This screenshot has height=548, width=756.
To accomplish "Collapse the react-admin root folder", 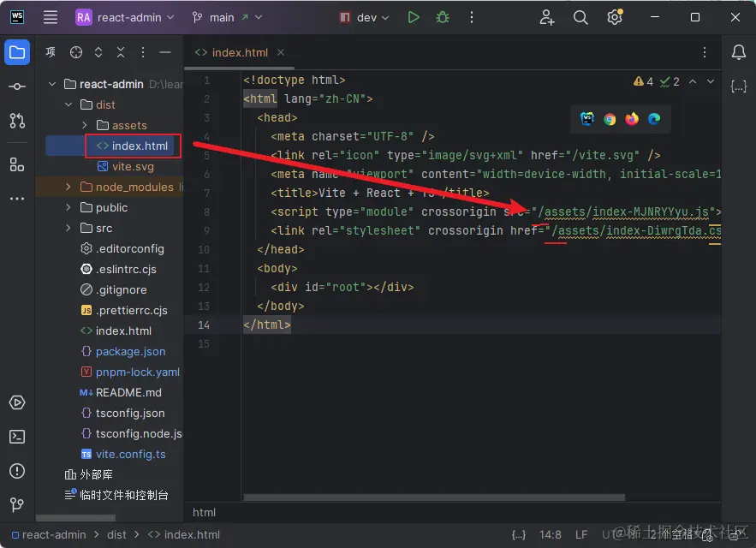I will tap(52, 84).
